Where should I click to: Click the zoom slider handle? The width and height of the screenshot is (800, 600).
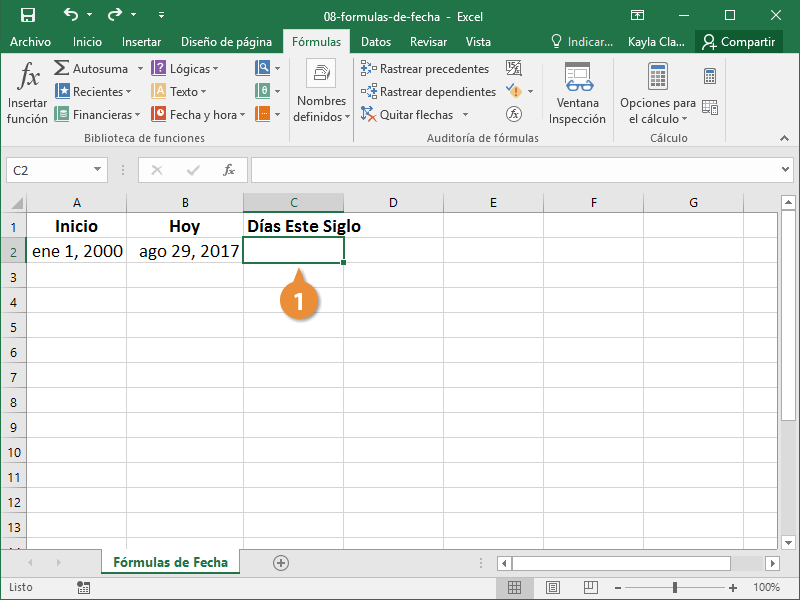point(675,588)
